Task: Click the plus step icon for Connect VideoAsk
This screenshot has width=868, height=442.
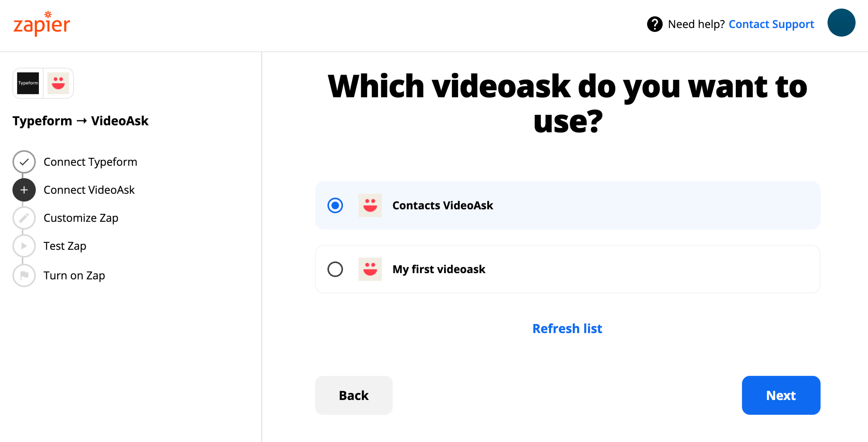Action: (x=24, y=190)
